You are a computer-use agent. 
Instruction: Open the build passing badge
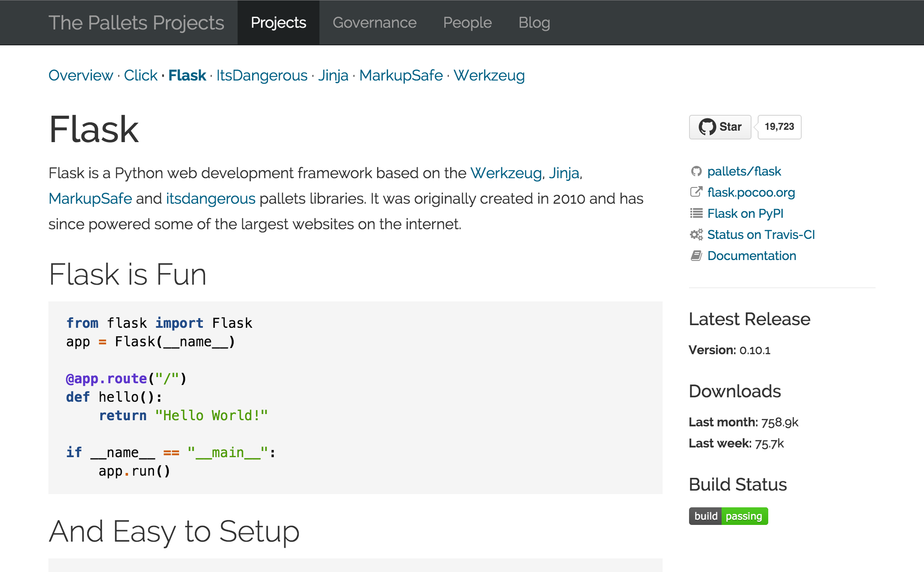pos(728,516)
